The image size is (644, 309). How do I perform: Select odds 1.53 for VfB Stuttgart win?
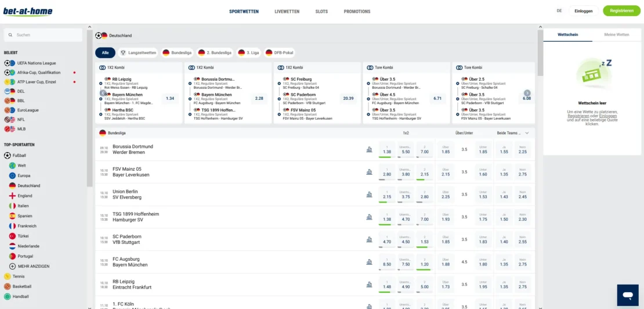click(425, 239)
